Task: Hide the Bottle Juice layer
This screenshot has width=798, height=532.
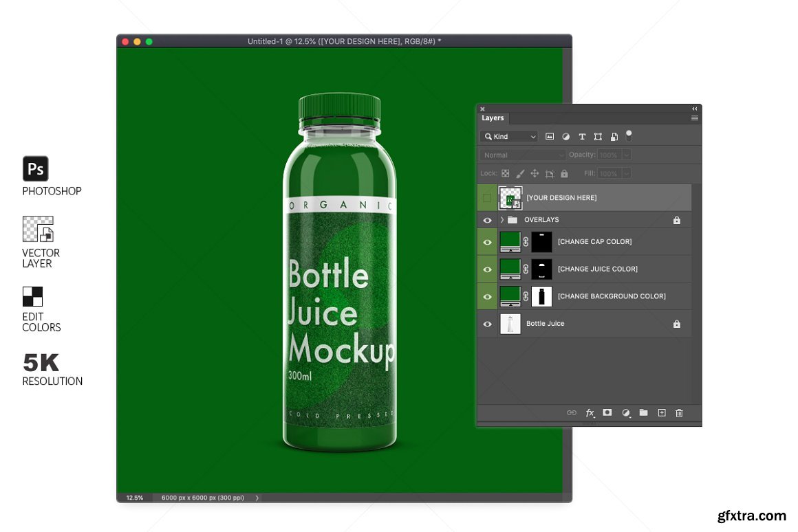Action: [x=487, y=324]
